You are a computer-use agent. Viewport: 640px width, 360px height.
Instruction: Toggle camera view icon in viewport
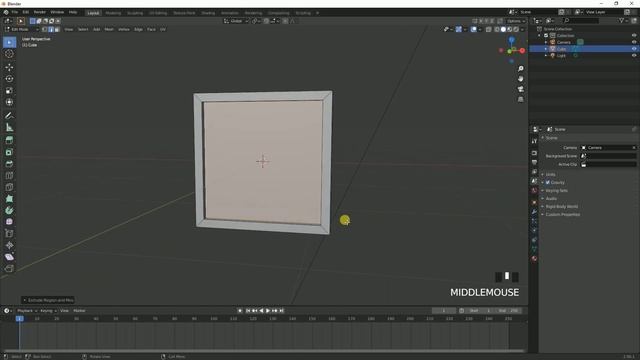tap(520, 89)
